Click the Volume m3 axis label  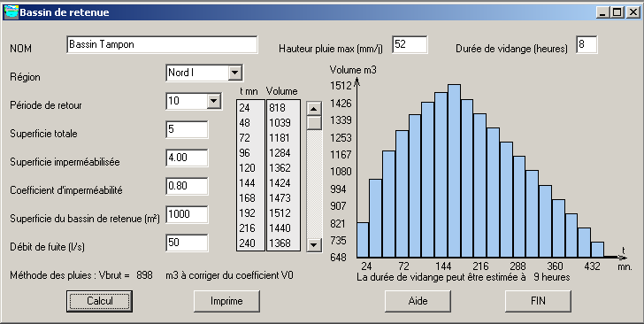click(353, 70)
